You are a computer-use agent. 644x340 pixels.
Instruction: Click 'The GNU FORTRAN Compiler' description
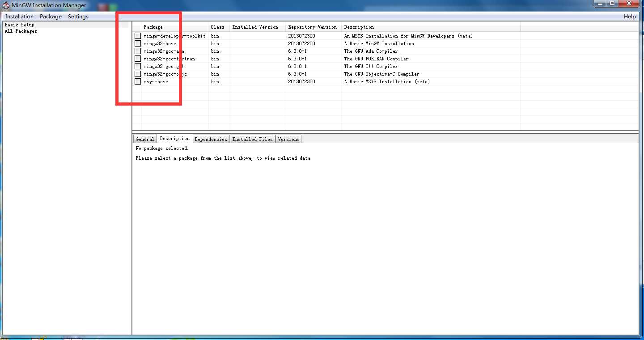coord(376,59)
